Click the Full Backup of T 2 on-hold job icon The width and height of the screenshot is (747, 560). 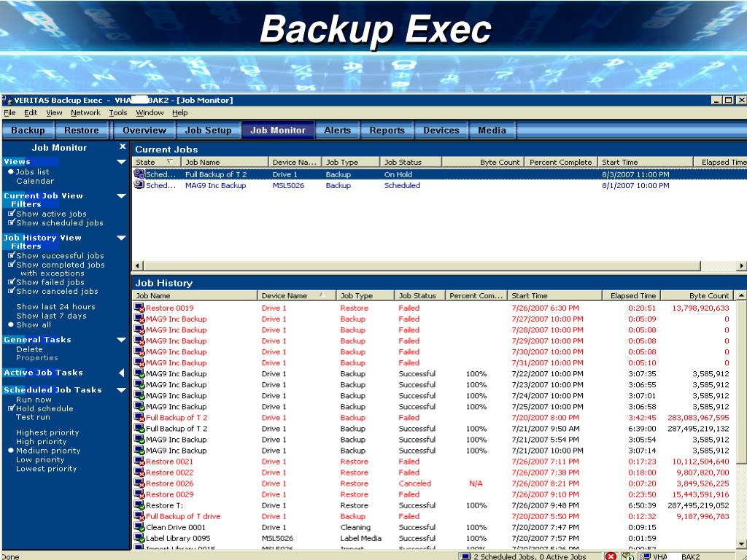coord(140,175)
